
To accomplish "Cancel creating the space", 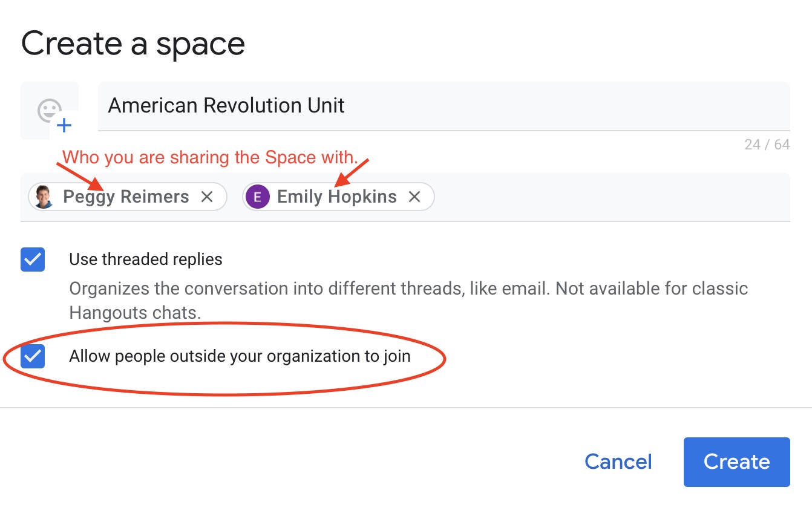I will tap(618, 462).
